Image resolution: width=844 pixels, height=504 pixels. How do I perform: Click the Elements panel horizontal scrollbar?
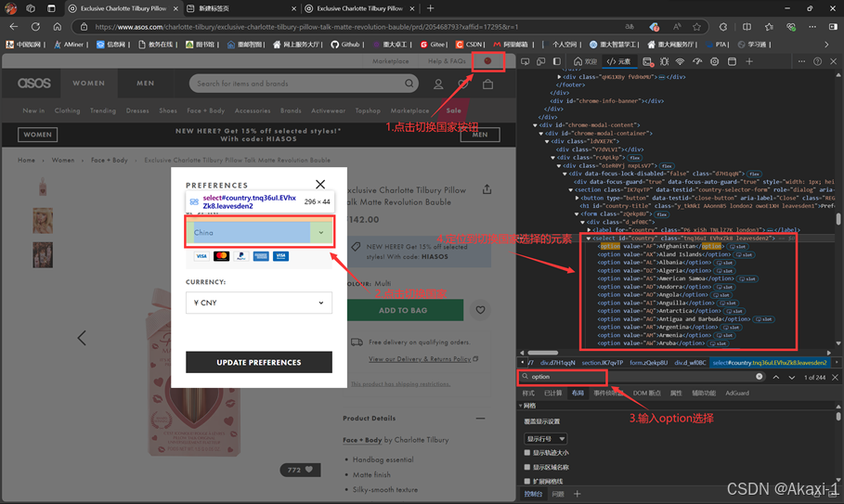(x=542, y=353)
